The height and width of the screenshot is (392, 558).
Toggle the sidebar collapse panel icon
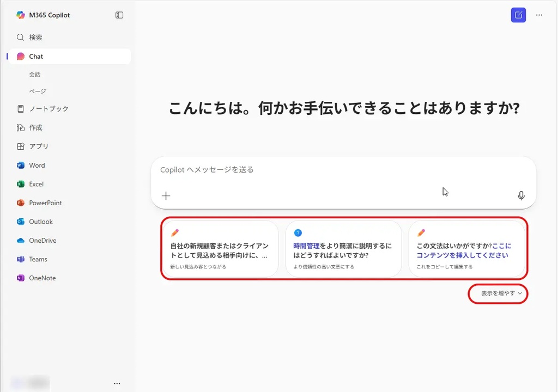pos(119,15)
